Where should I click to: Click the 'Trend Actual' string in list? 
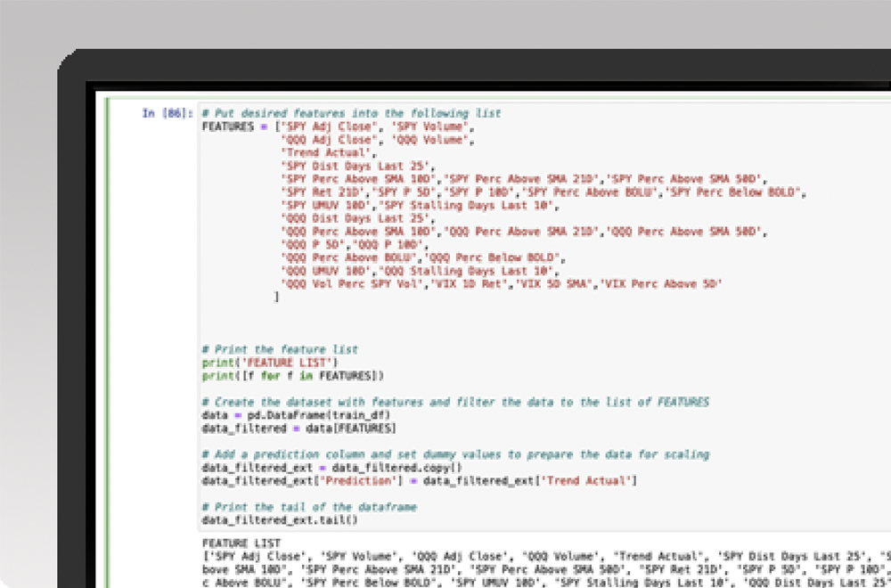pos(327,152)
